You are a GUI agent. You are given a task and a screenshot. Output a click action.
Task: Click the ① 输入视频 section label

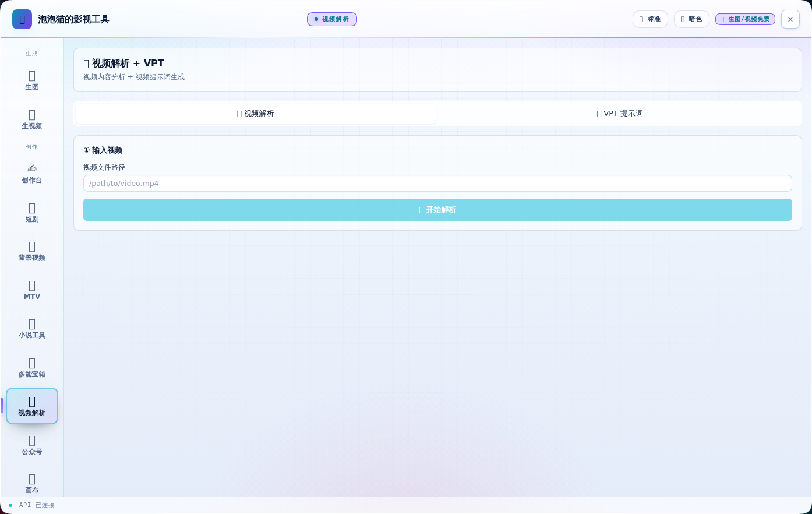(103, 150)
